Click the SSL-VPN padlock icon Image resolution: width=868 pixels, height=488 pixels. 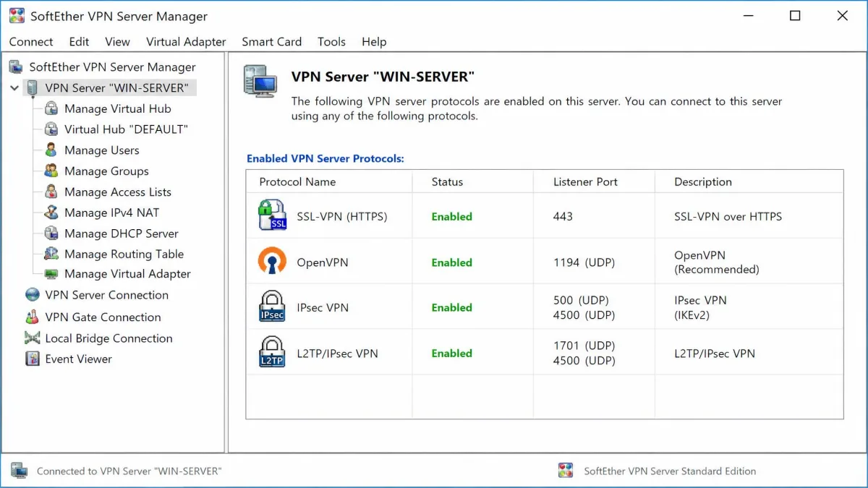coord(273,215)
